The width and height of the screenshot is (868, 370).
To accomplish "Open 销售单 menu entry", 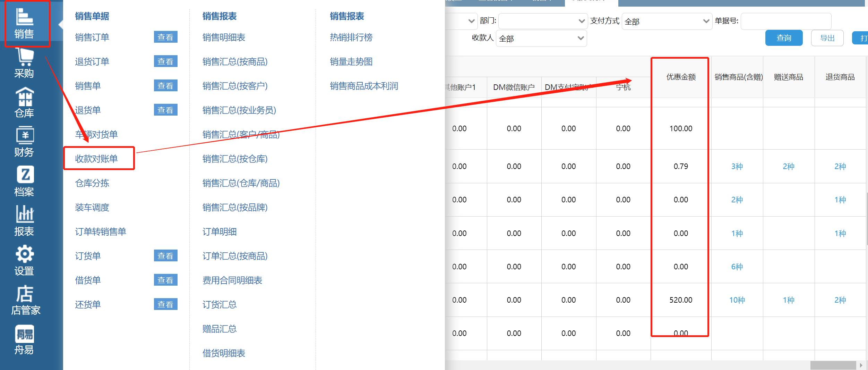I will [x=88, y=86].
